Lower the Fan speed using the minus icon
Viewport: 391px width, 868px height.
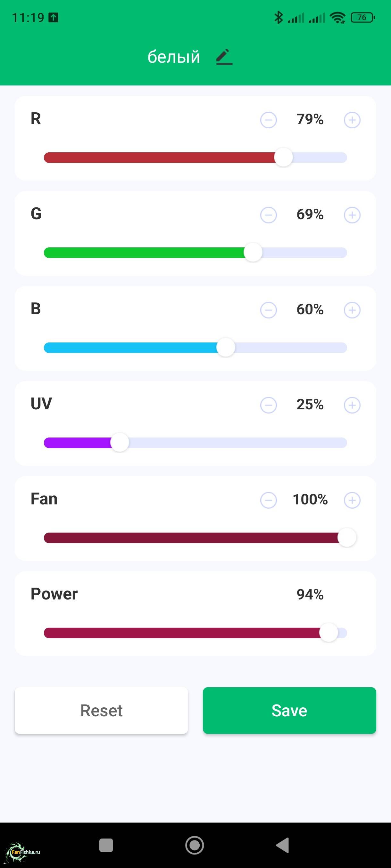point(269,500)
